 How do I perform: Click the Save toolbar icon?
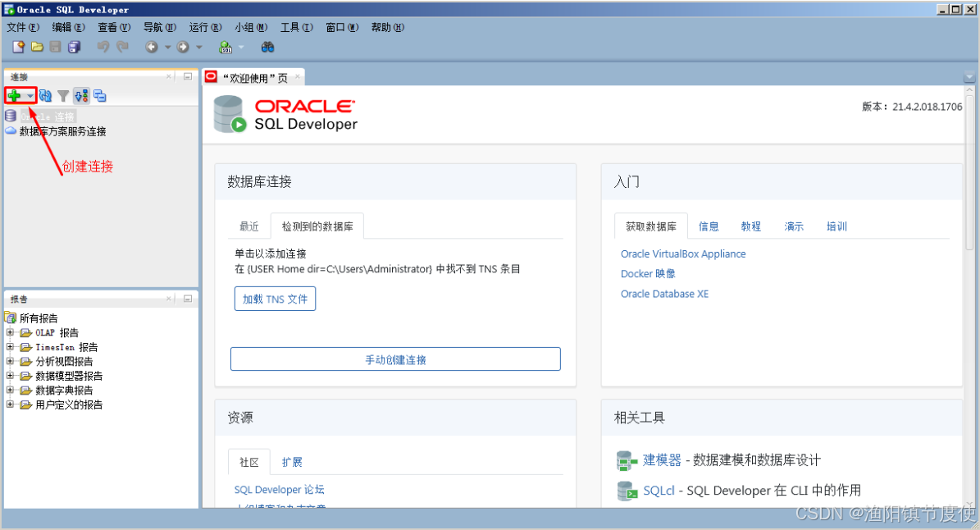pos(55,47)
